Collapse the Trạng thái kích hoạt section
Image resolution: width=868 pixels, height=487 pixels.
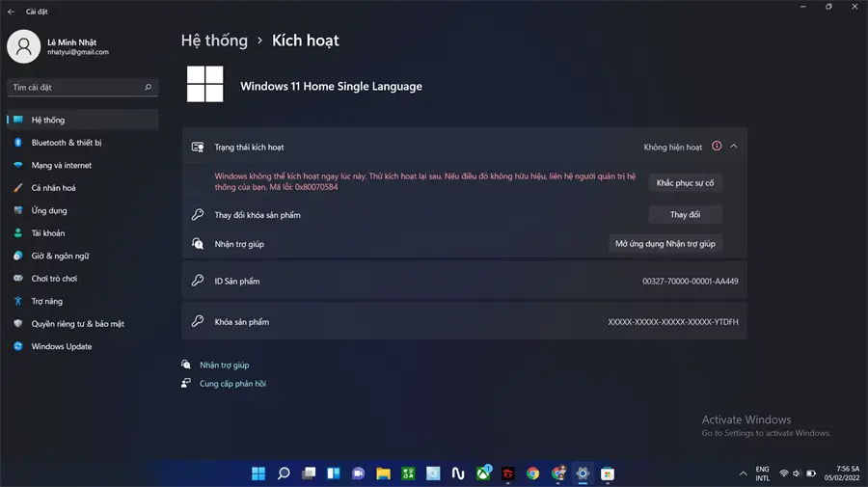tap(734, 147)
